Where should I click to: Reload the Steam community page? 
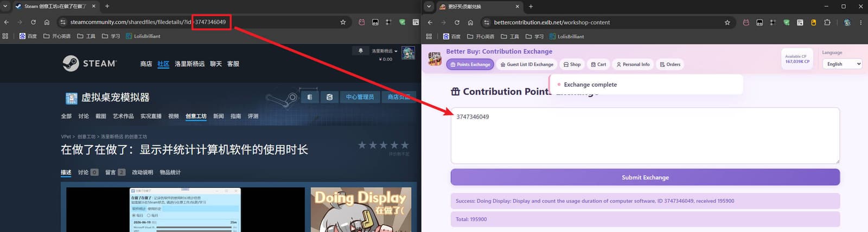(x=33, y=22)
